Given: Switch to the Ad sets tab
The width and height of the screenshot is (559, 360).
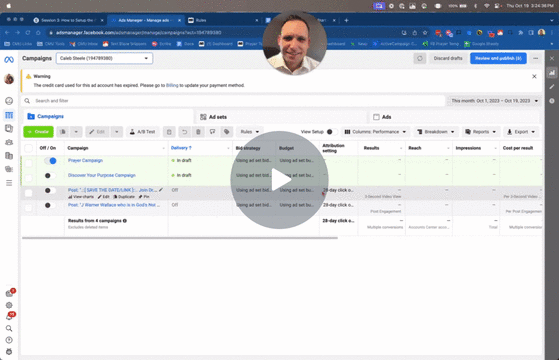Looking at the screenshot, I should pos(281,117).
